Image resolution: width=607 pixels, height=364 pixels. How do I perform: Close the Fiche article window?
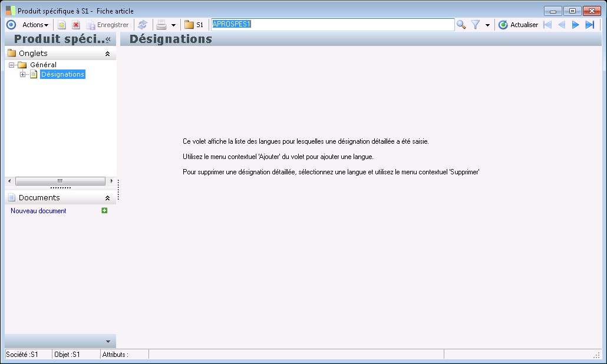(592, 11)
